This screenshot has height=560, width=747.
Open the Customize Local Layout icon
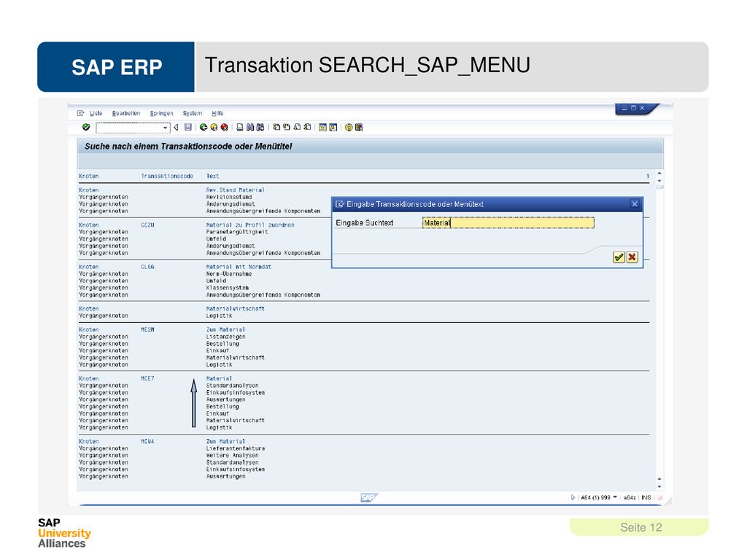(x=359, y=127)
